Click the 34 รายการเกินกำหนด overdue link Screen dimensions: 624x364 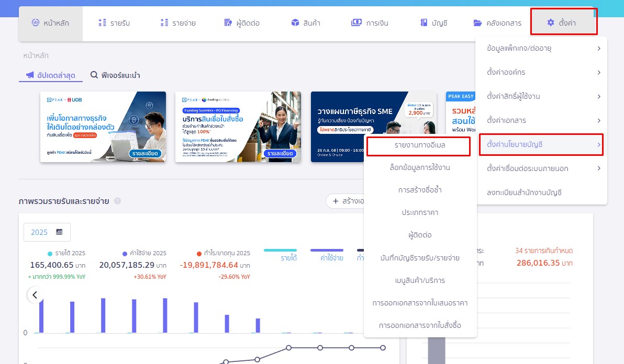coord(543,251)
